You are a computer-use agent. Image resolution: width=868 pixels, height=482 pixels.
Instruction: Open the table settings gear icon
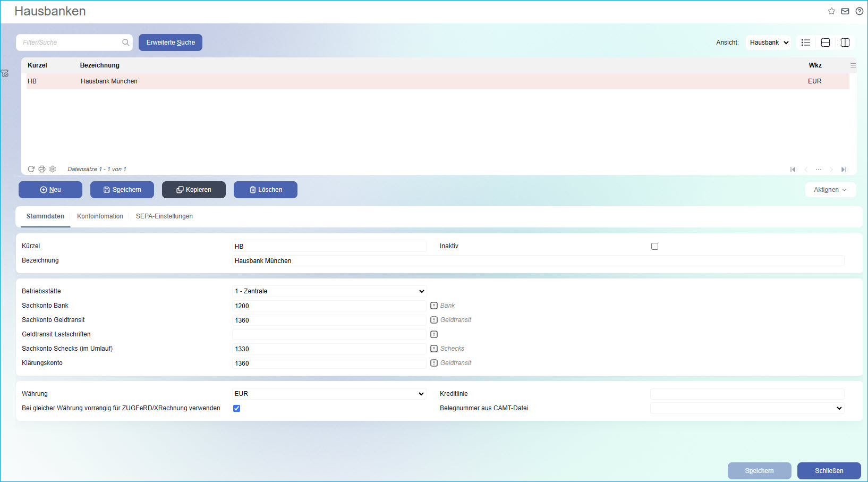tap(52, 168)
